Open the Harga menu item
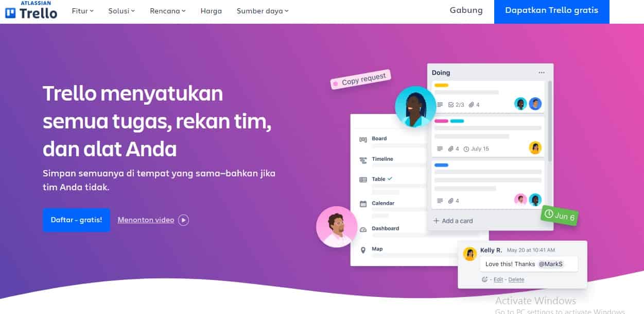The image size is (644, 314). click(x=211, y=11)
